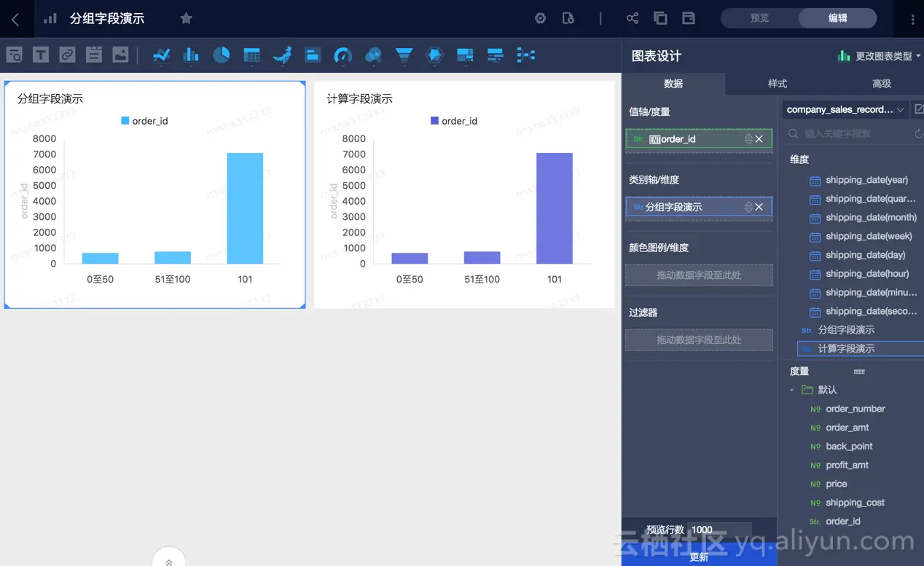The image size is (924, 566).
Task: Click the 预览行数 1000 input
Action: click(x=719, y=530)
